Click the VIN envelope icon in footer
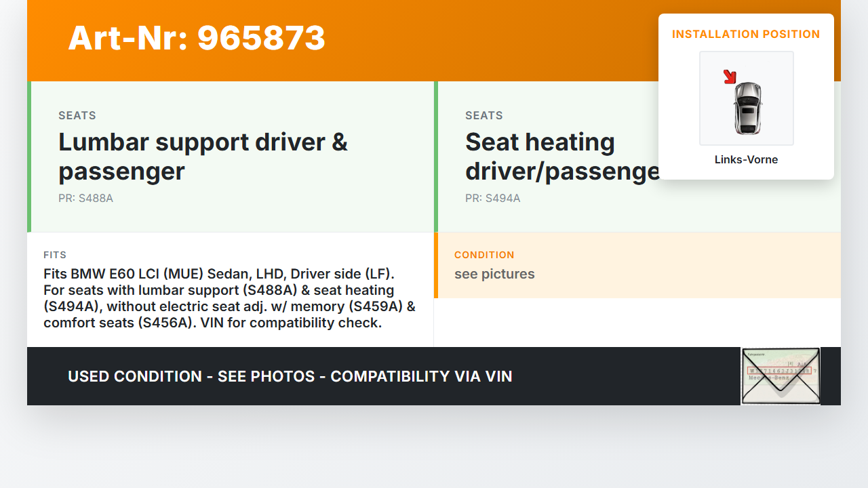This screenshot has width=868, height=488. tap(780, 376)
